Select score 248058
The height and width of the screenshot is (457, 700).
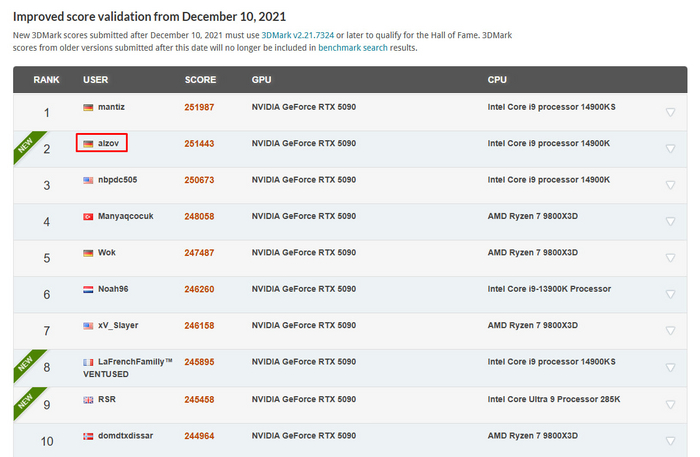coord(199,216)
